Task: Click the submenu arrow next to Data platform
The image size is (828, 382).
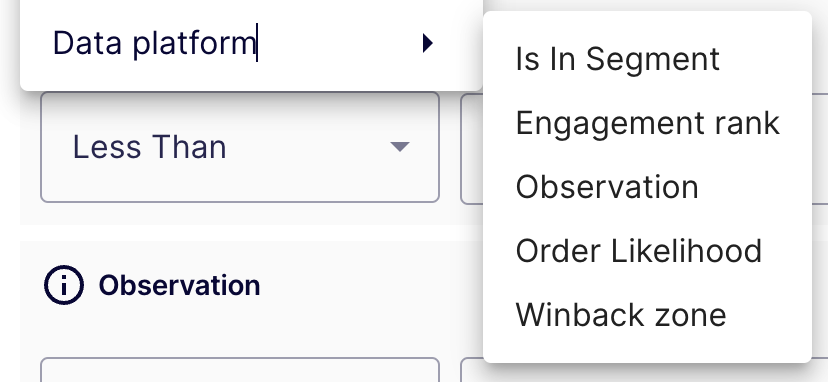Action: coord(428,43)
